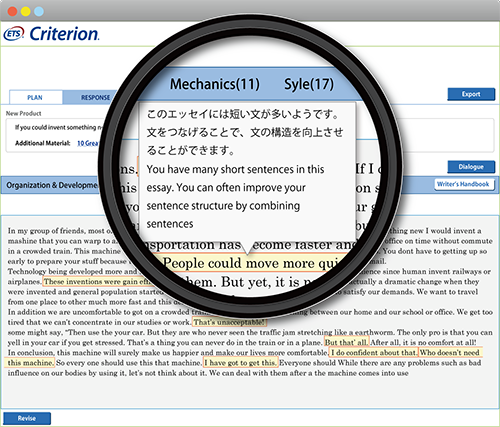Click highlighted sentence "That's unacceptable!"
This screenshot has height=427, width=500.
230,322
